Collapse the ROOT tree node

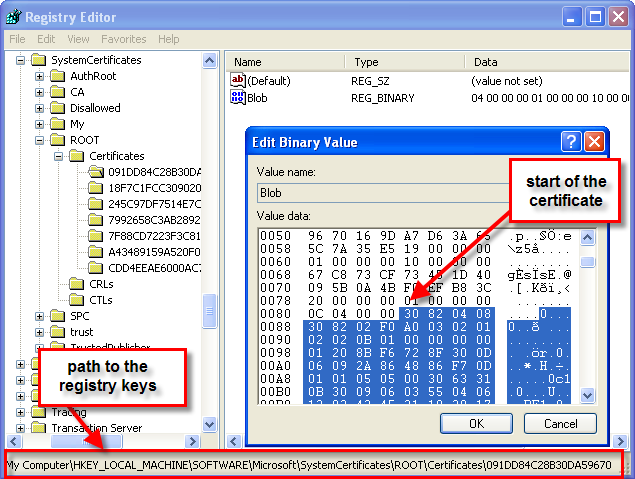pyautogui.click(x=40, y=140)
